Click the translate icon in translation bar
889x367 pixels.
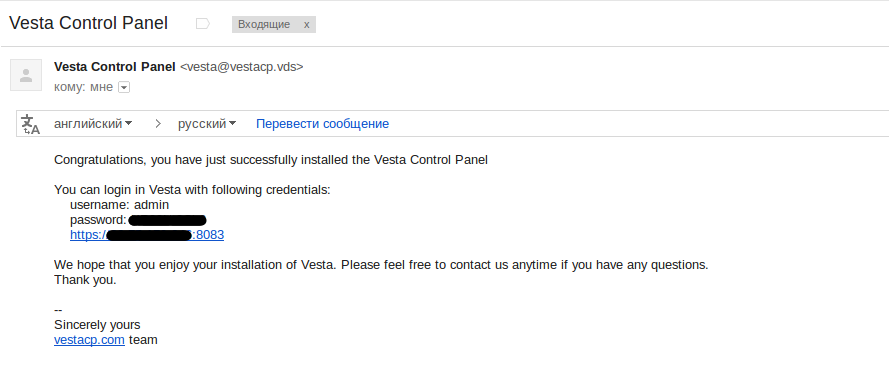coord(30,124)
